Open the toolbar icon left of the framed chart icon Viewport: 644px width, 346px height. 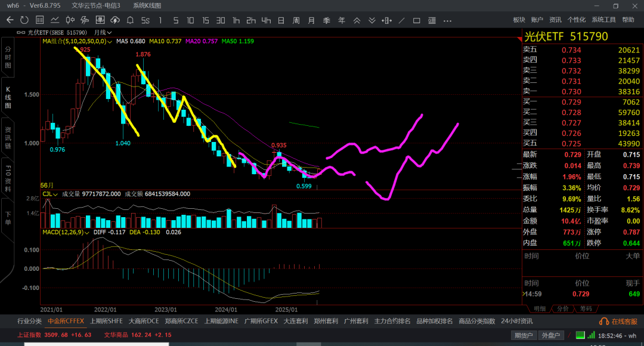click(x=85, y=20)
